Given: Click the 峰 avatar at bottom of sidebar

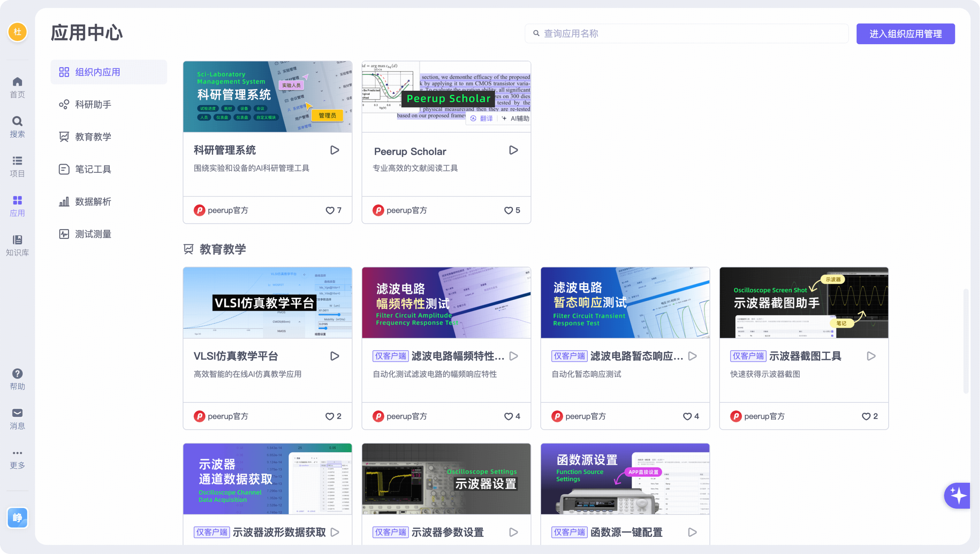Looking at the screenshot, I should [x=17, y=518].
